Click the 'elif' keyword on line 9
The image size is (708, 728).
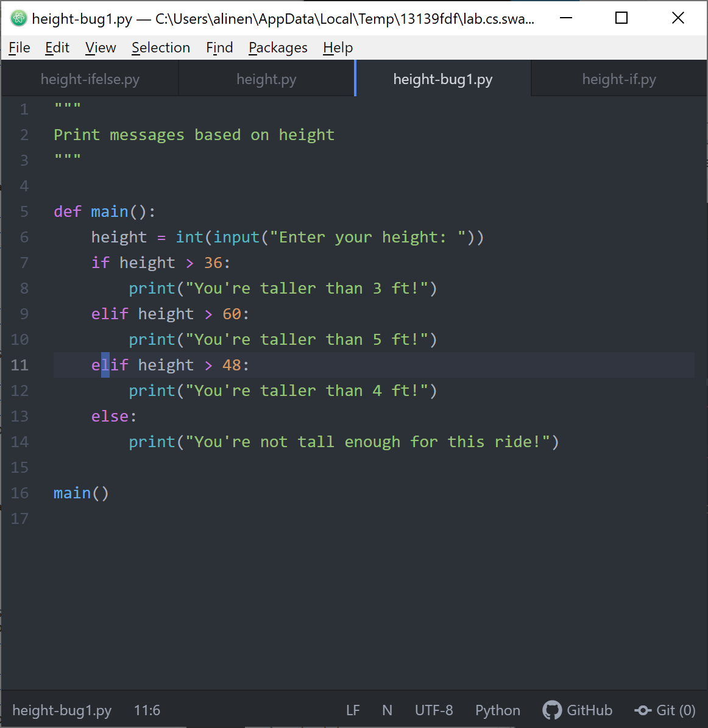[x=110, y=314]
